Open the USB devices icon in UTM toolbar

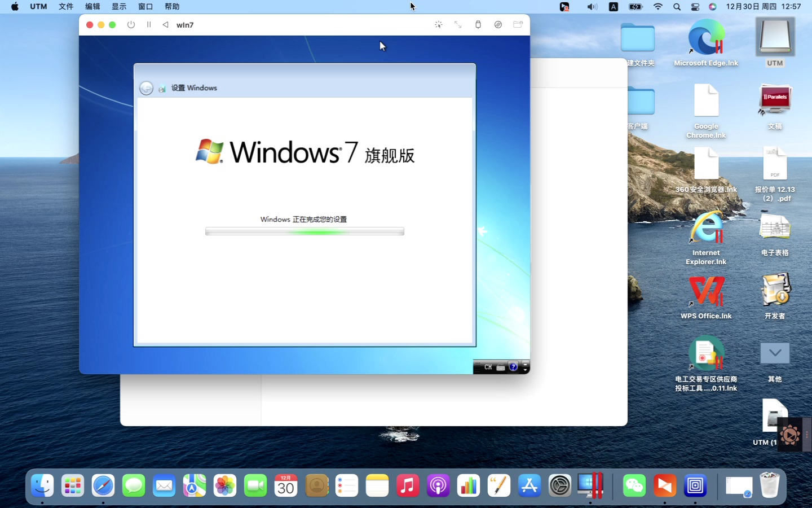click(x=478, y=25)
